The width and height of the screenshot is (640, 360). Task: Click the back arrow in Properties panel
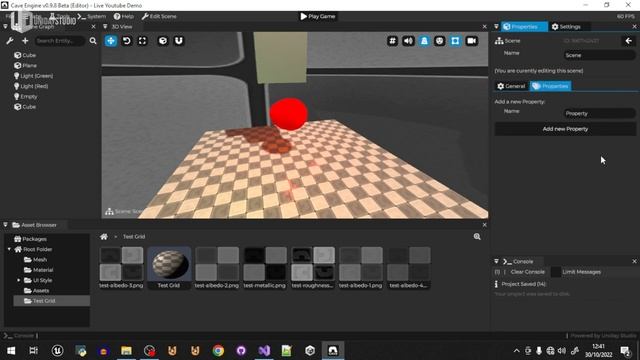point(629,41)
